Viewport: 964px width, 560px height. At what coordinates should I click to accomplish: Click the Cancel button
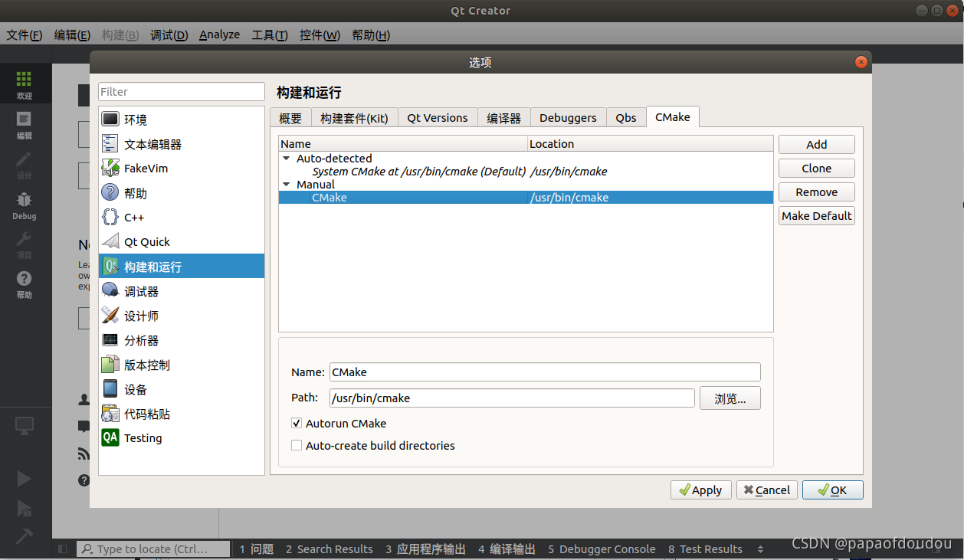767,490
